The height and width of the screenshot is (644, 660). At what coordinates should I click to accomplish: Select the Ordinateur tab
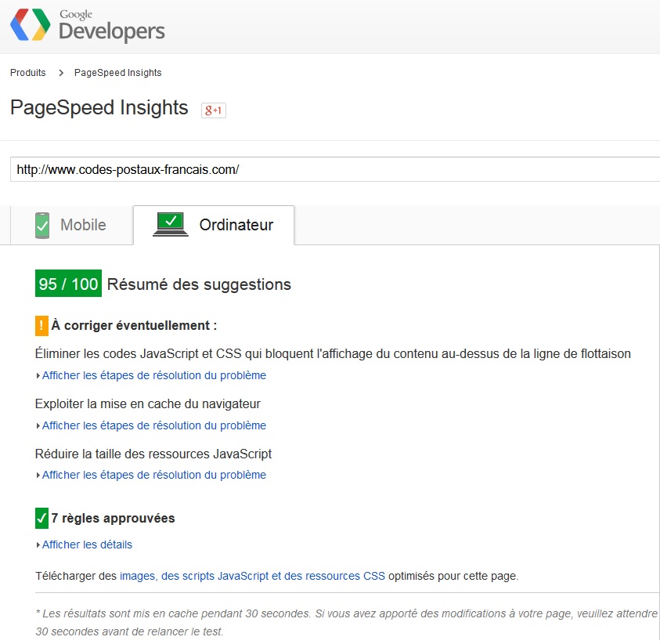214,225
